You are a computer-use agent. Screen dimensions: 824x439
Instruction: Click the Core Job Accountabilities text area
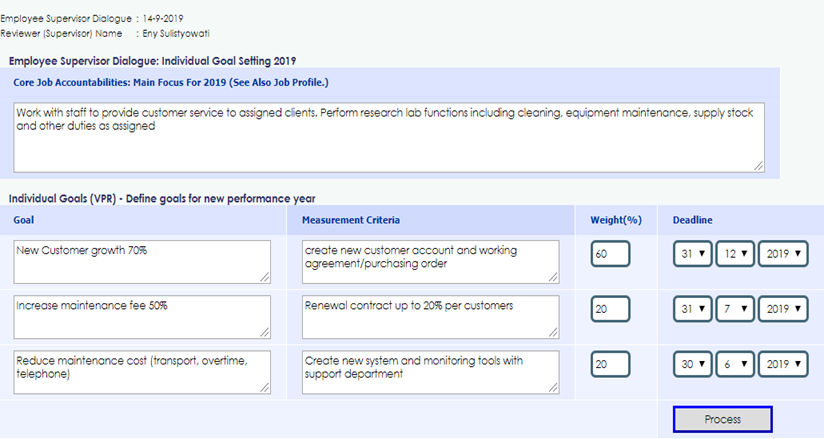pos(389,137)
